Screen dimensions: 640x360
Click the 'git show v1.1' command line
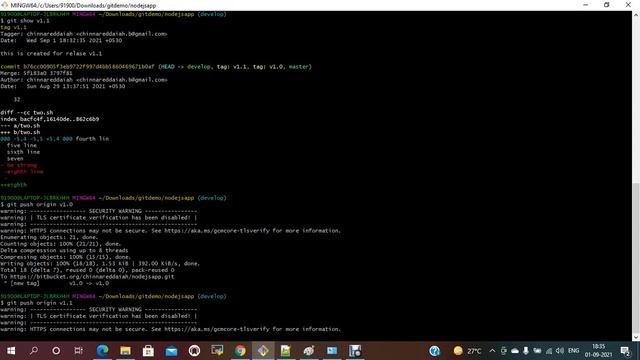point(25,21)
